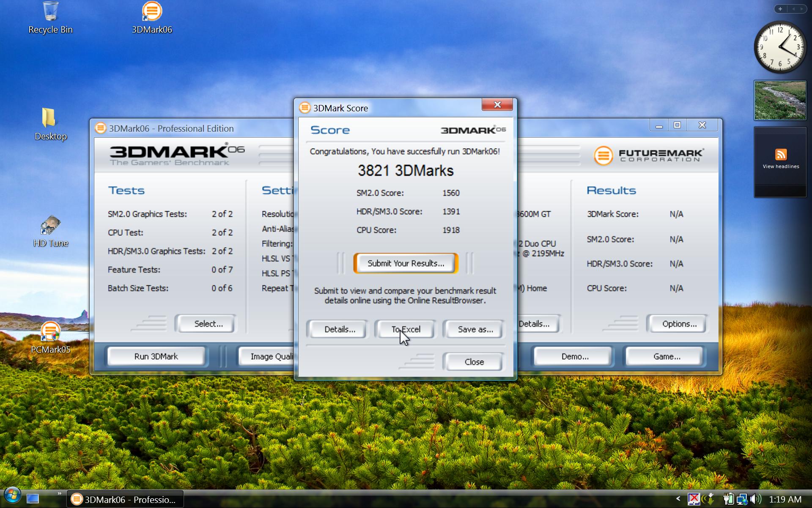812x508 pixels.
Task: Click the slideshow photo gadget thumbnail
Action: click(780, 101)
